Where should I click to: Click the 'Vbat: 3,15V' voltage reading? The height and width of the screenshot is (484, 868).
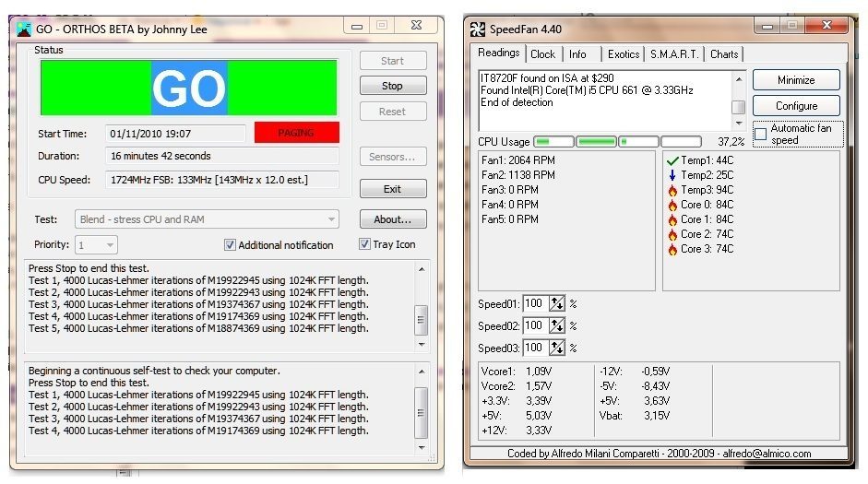tap(635, 416)
